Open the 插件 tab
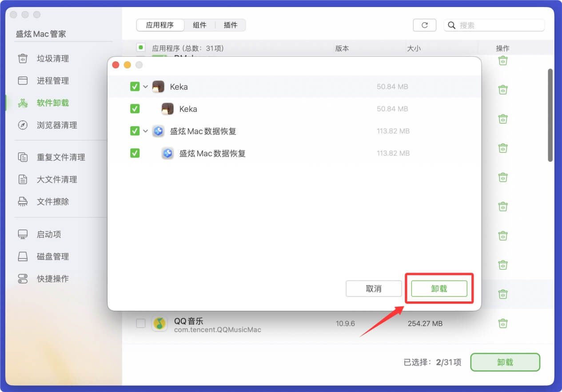The image size is (562, 392). [x=231, y=25]
